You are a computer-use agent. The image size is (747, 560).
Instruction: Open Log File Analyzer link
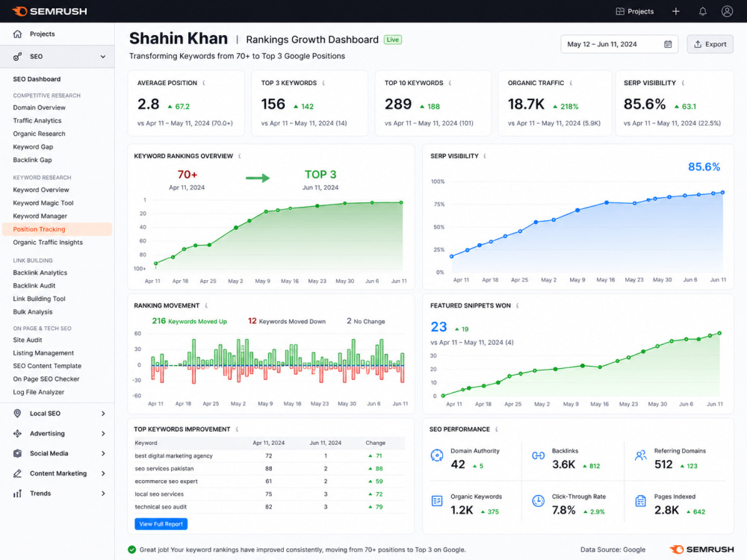click(39, 392)
